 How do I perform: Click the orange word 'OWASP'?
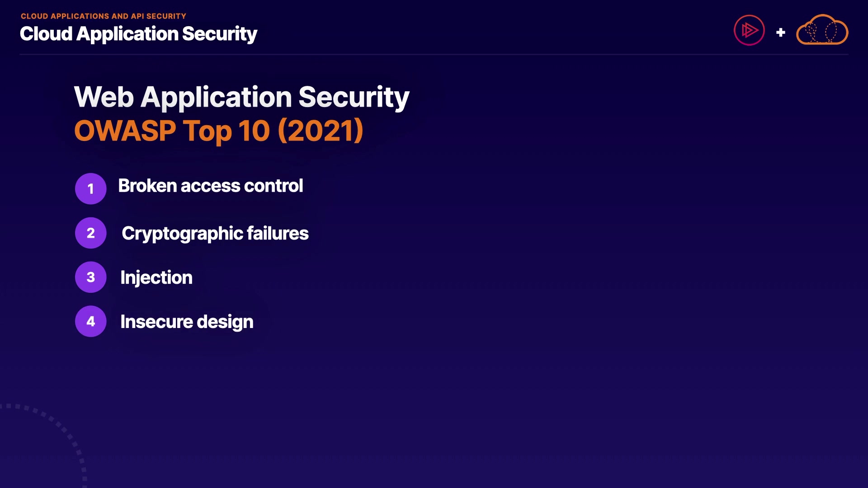[125, 131]
